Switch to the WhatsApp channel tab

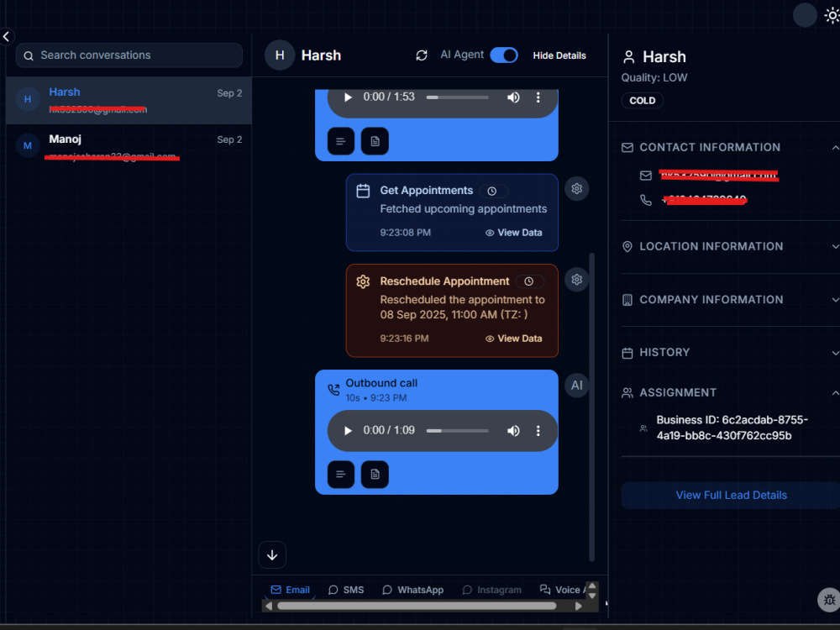point(413,590)
